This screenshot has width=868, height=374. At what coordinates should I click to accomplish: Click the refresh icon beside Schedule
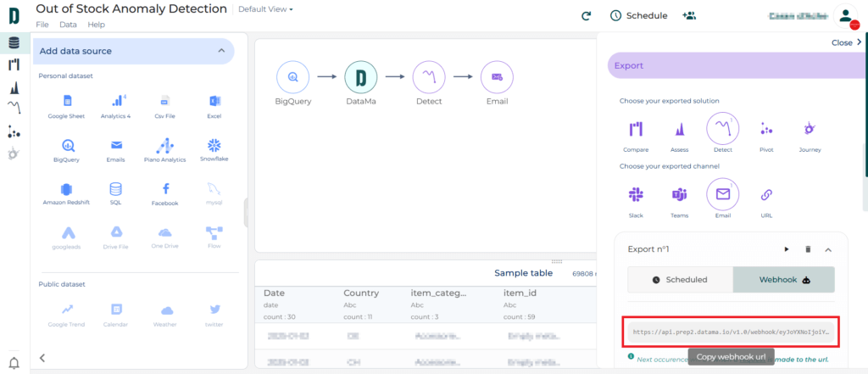point(586,16)
